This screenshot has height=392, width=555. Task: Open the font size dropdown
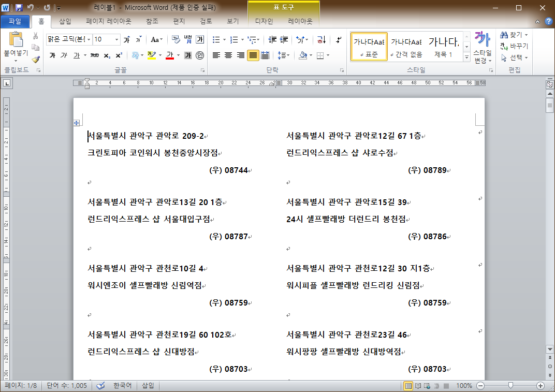point(116,39)
